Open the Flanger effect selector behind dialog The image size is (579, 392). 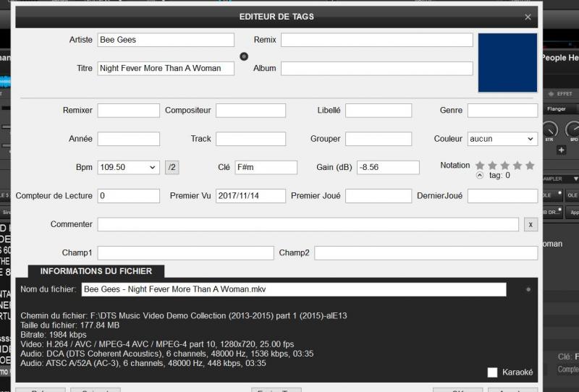coord(559,109)
